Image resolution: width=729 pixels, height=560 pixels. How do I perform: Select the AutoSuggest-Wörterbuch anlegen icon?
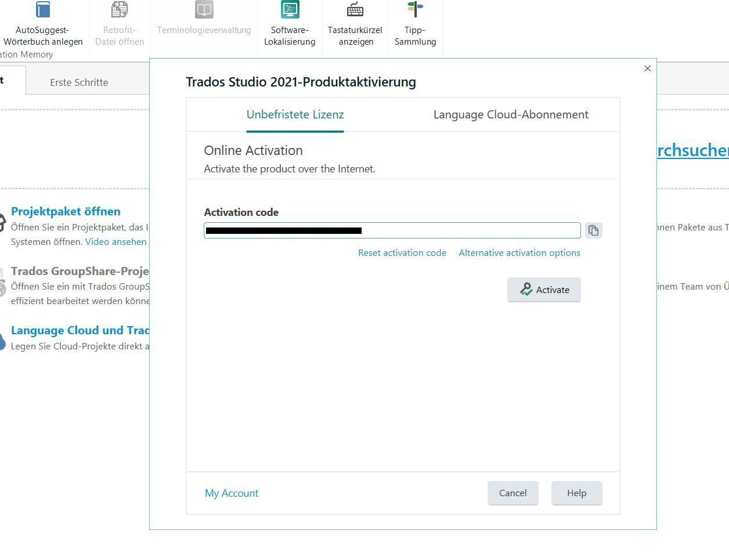click(42, 9)
